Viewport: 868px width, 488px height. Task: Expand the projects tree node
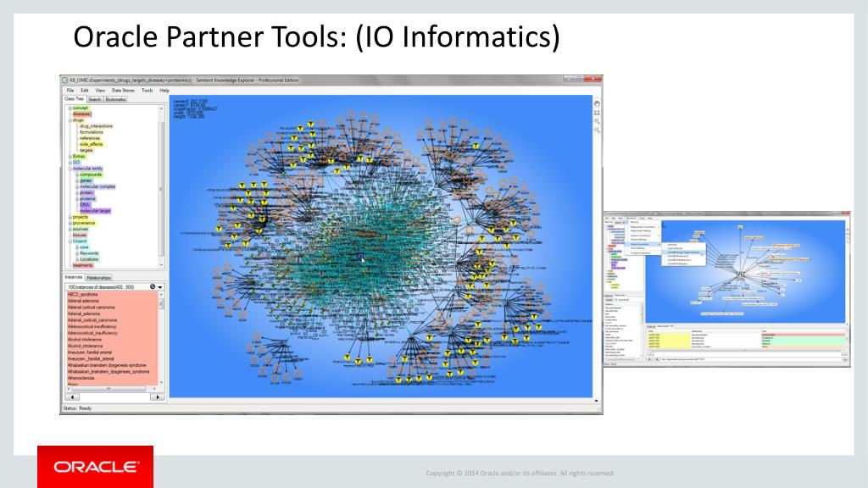click(70, 217)
